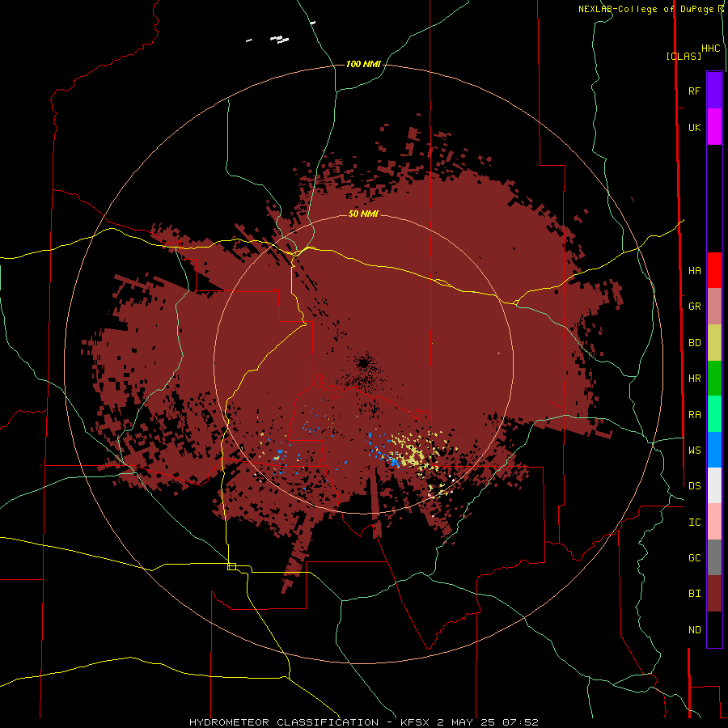Click the GC legend label

pyautogui.click(x=694, y=557)
